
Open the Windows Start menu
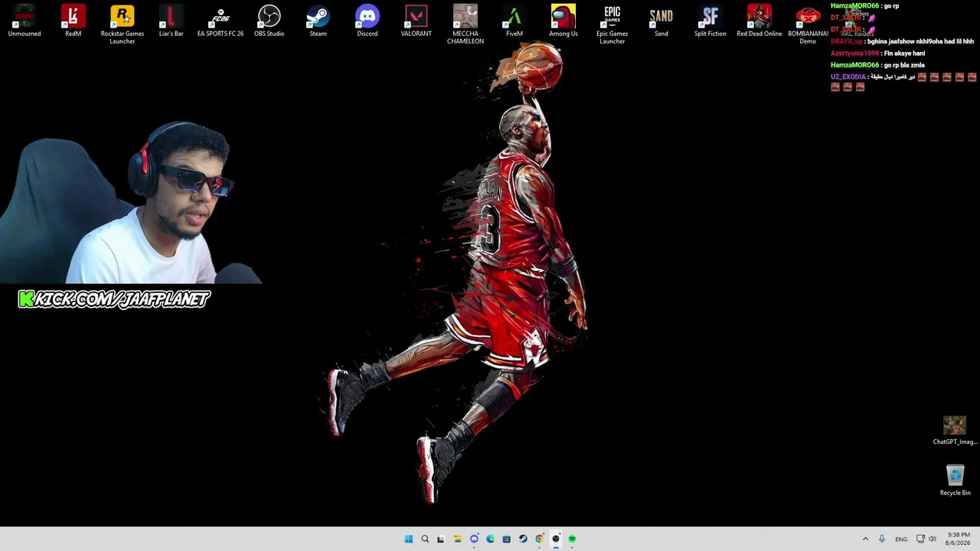tap(409, 539)
